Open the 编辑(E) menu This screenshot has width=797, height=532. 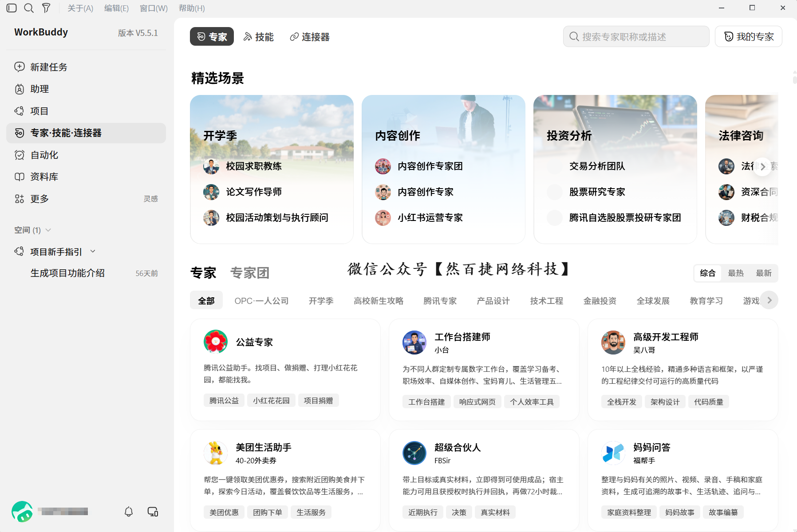pos(116,8)
